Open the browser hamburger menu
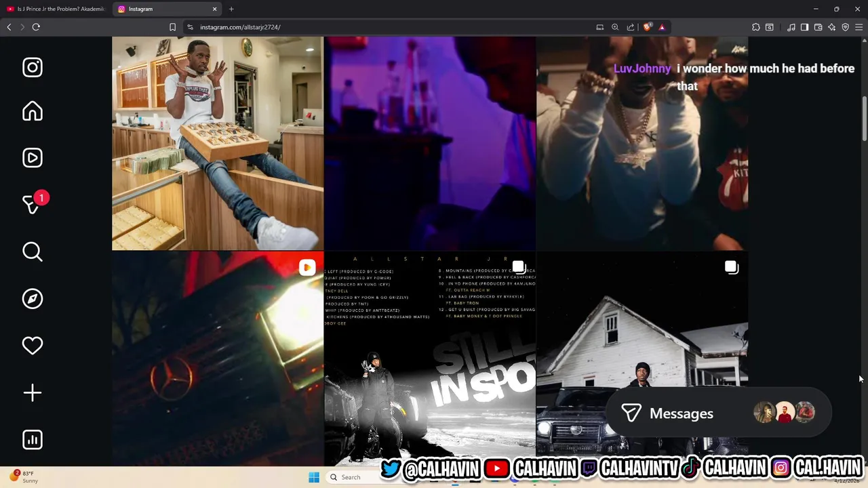This screenshot has height=488, width=868. (859, 27)
